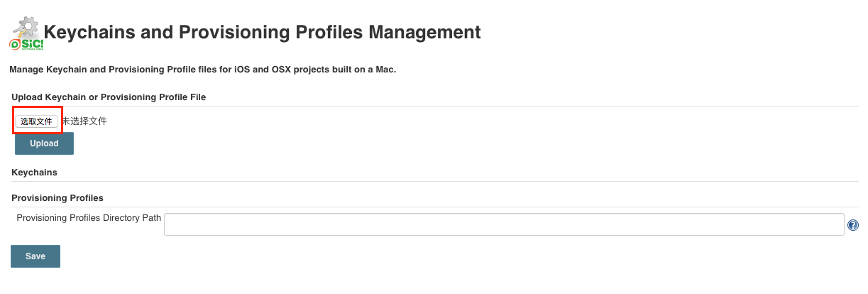Click the Keychains and Provisioning Profiles Management title

(x=262, y=32)
